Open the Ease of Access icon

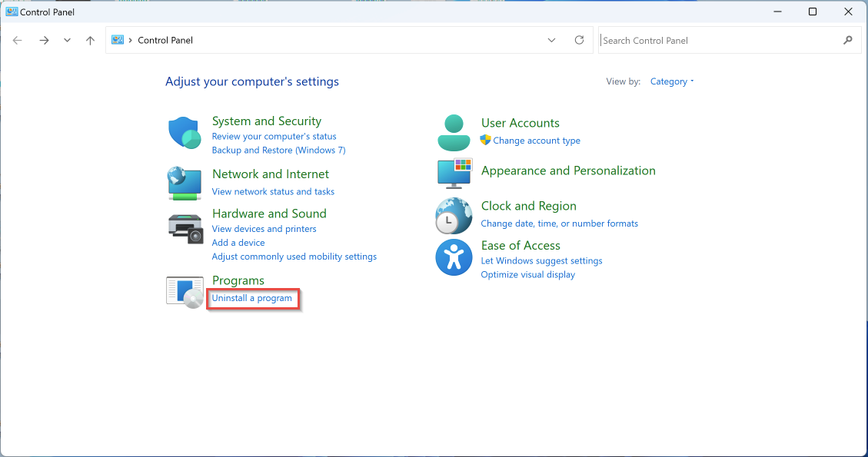[x=454, y=257]
